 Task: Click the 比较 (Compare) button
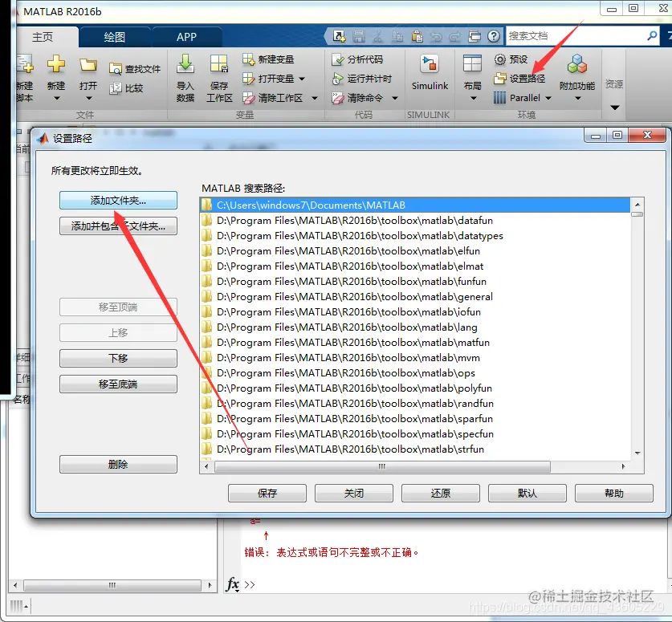(126, 88)
